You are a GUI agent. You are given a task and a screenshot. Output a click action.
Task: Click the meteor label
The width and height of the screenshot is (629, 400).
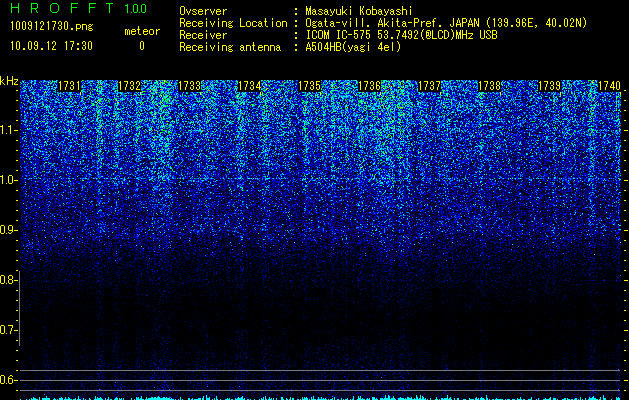pyautogui.click(x=142, y=31)
